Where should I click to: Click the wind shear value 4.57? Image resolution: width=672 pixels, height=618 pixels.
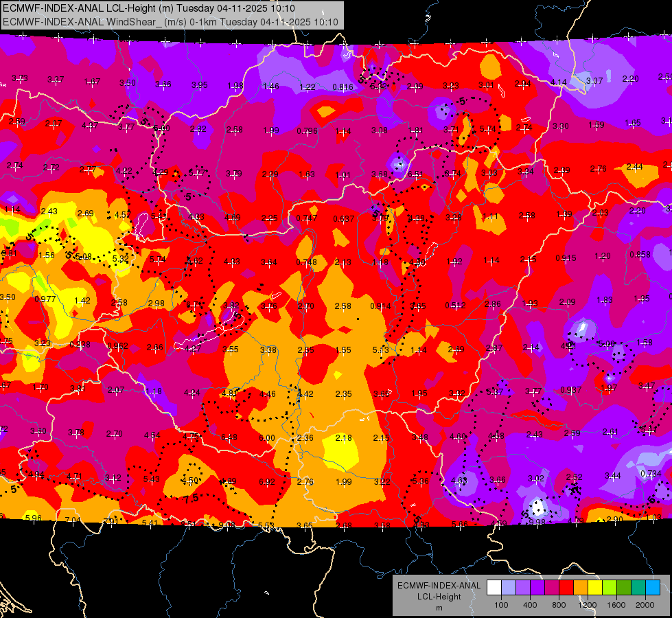[x=123, y=214]
